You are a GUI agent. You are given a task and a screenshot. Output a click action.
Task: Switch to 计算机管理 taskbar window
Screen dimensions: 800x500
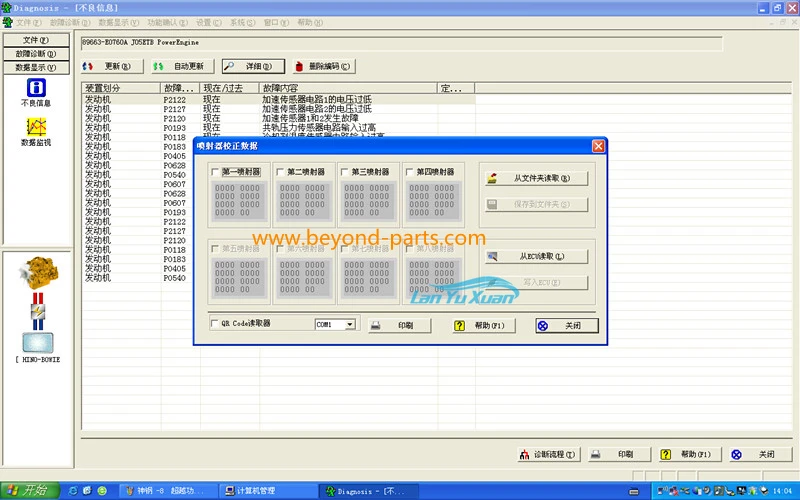(x=269, y=491)
